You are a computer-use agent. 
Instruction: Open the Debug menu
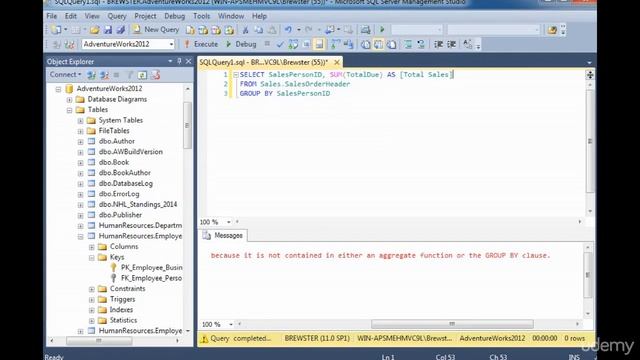pyautogui.click(x=174, y=16)
